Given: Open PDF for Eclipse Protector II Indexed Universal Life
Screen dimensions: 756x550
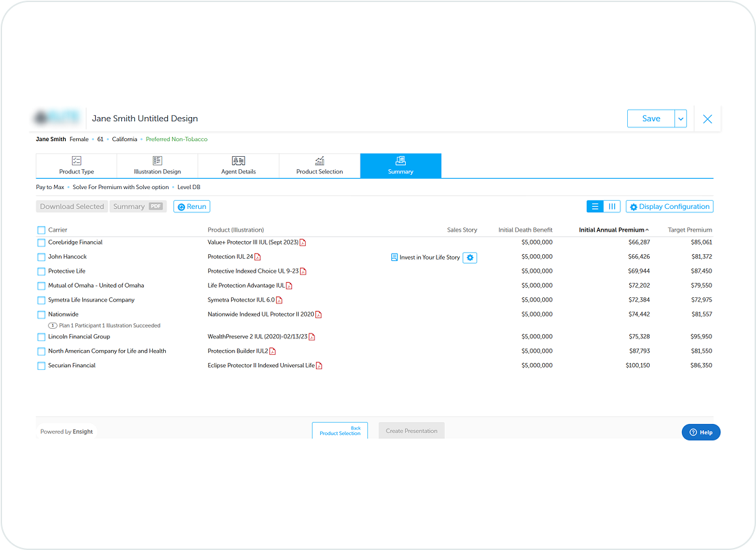Looking at the screenshot, I should point(319,366).
